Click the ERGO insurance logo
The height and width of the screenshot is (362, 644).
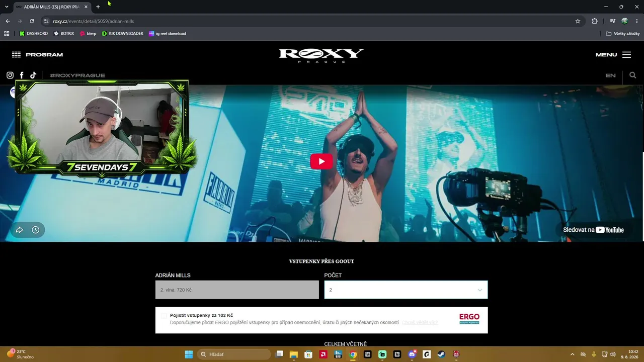[x=469, y=319]
